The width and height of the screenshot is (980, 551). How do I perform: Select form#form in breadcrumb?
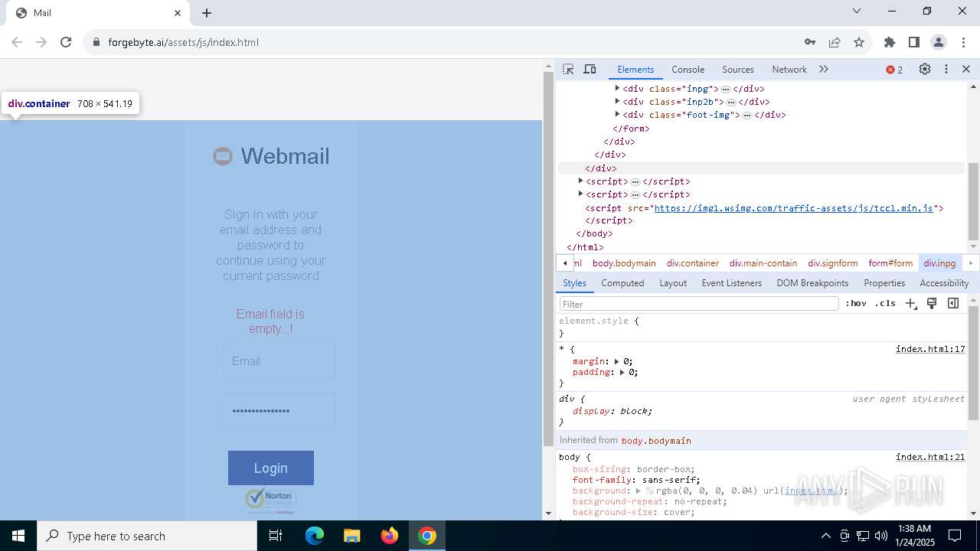tap(890, 263)
